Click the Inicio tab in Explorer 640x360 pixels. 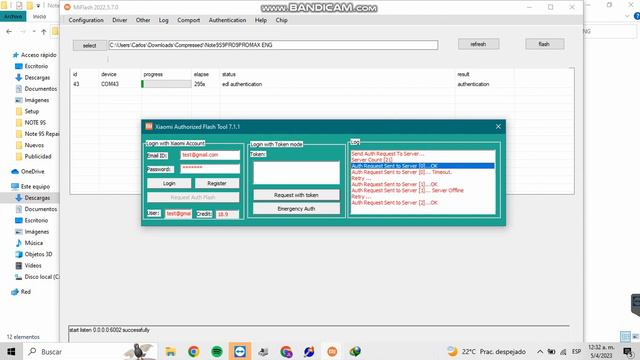click(x=39, y=16)
